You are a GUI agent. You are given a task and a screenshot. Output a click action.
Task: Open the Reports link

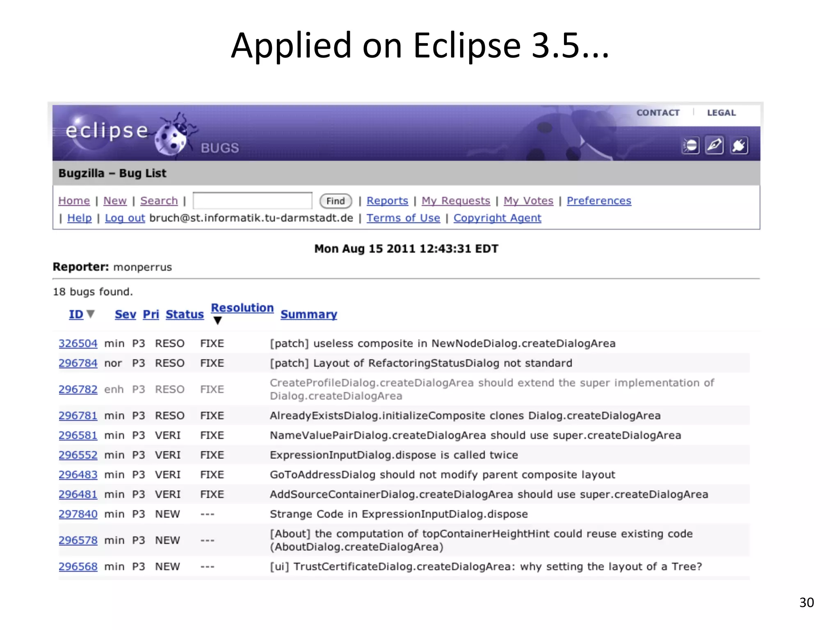387,201
